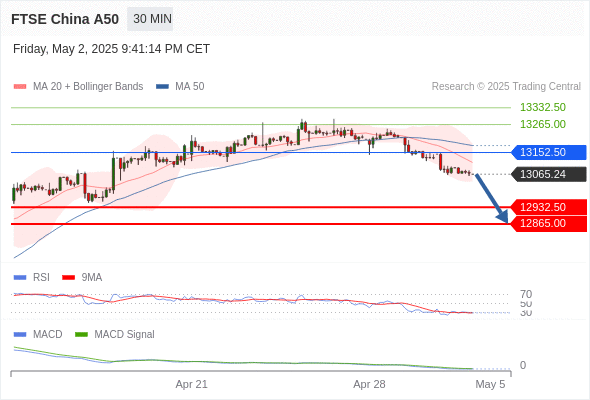Click the 13332.50 resistance level label
The height and width of the screenshot is (400, 590).
coord(543,108)
